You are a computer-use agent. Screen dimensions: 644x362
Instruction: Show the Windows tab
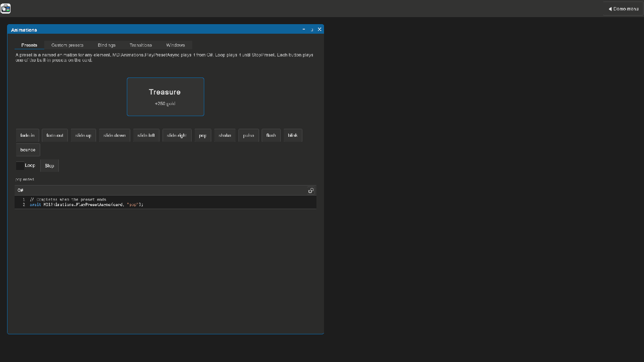(x=176, y=45)
